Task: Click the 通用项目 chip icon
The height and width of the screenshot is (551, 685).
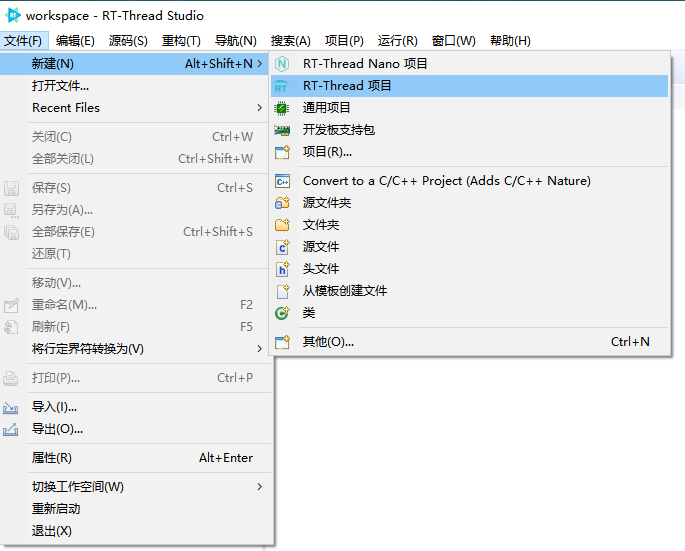Action: tap(282, 108)
